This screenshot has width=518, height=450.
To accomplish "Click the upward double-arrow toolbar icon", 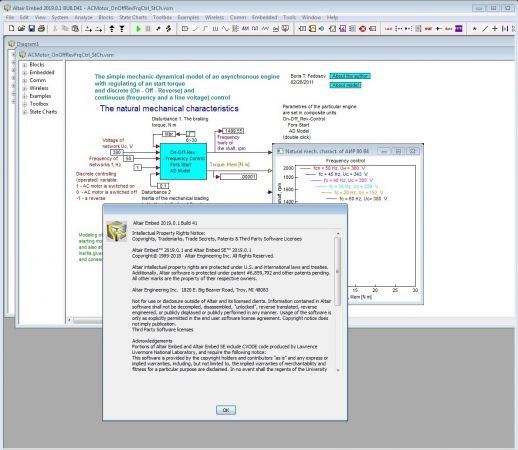I will [112, 29].
